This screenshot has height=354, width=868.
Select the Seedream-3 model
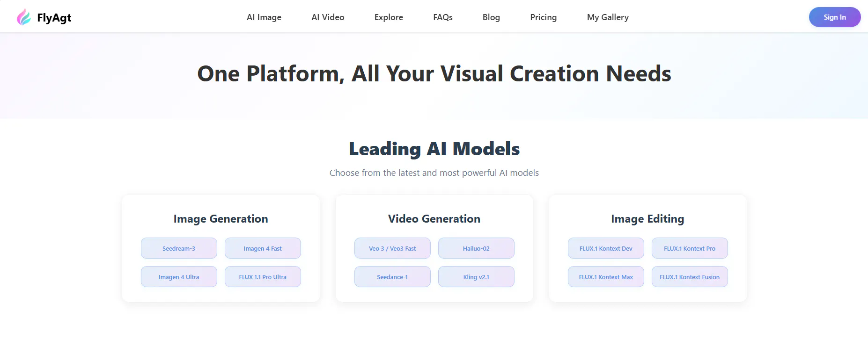pos(179,248)
